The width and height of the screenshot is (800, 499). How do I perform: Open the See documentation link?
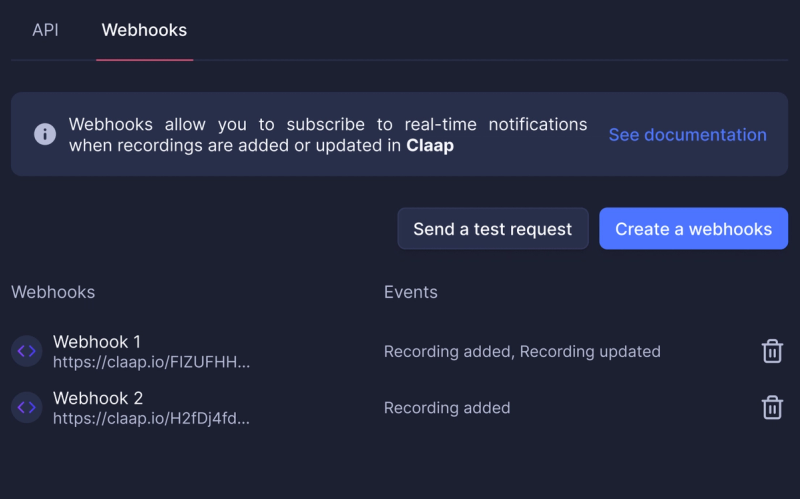(687, 135)
